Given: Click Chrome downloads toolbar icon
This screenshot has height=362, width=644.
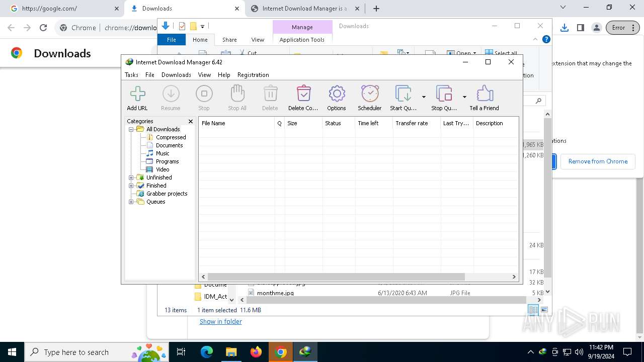Looking at the screenshot, I should pos(565,28).
